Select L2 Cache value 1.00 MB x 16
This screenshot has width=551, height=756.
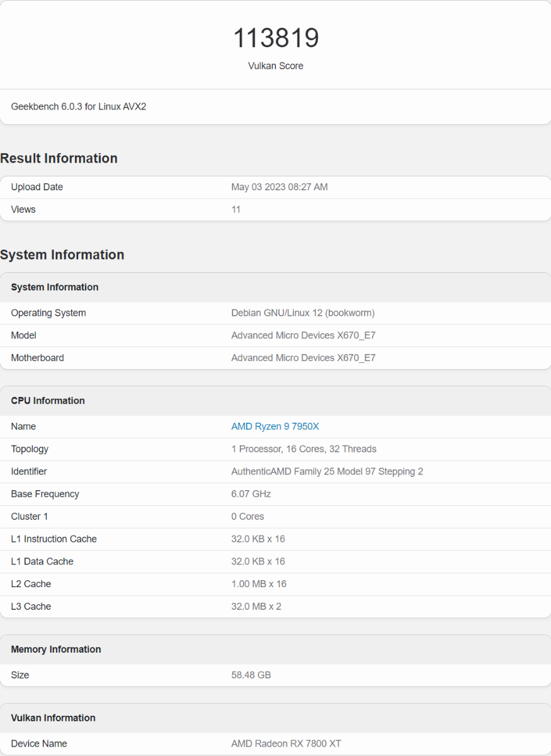(259, 584)
